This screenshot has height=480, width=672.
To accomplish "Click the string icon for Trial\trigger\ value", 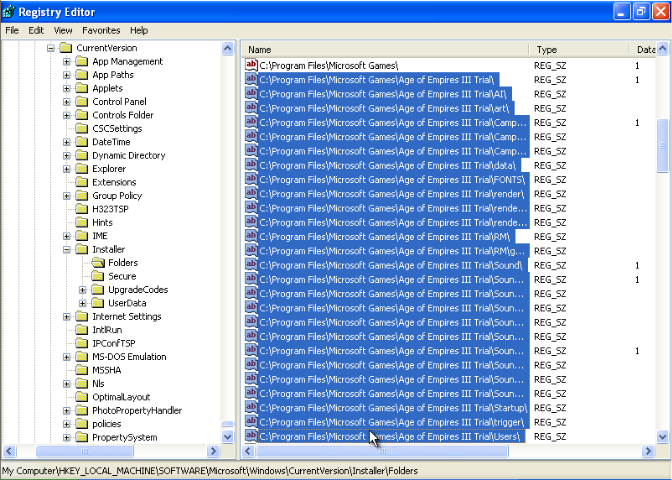I will (251, 422).
